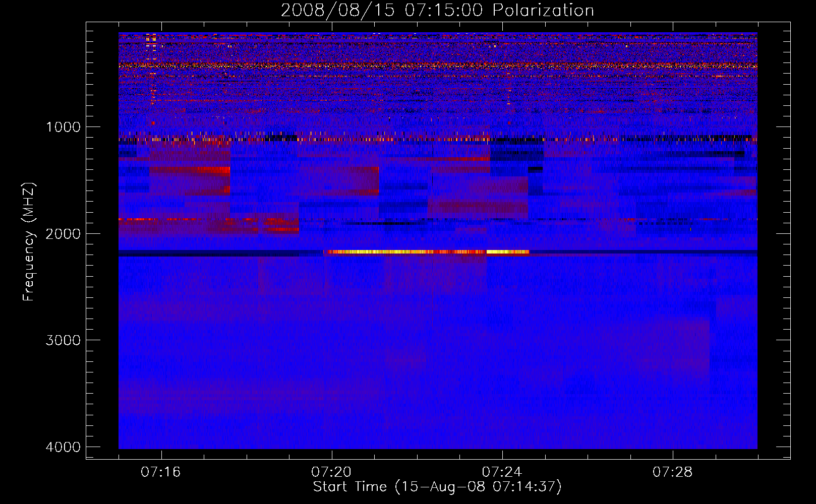This screenshot has height=504, width=816.
Task: Click the 3000 MHz y-axis tick label
Action: (x=63, y=340)
